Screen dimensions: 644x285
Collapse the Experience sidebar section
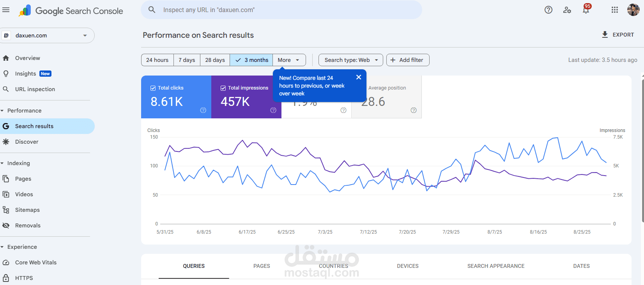point(19,247)
